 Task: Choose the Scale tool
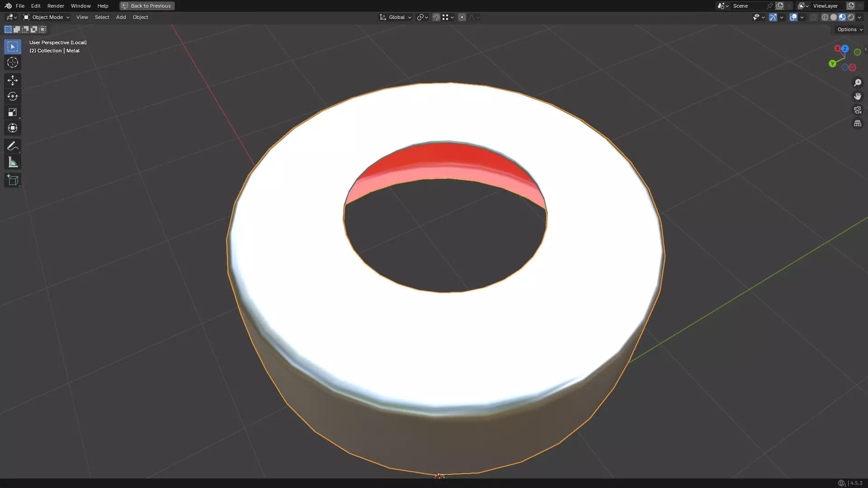(x=13, y=112)
